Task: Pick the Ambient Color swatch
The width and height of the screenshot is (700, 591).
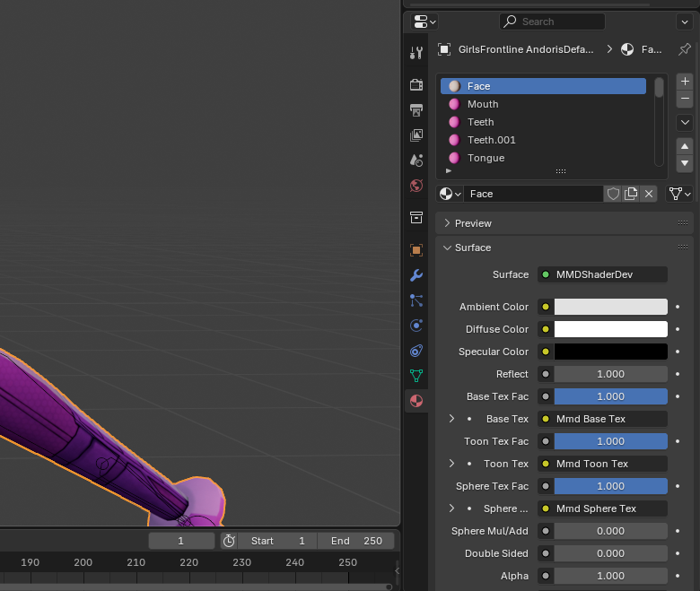Action: tap(611, 307)
